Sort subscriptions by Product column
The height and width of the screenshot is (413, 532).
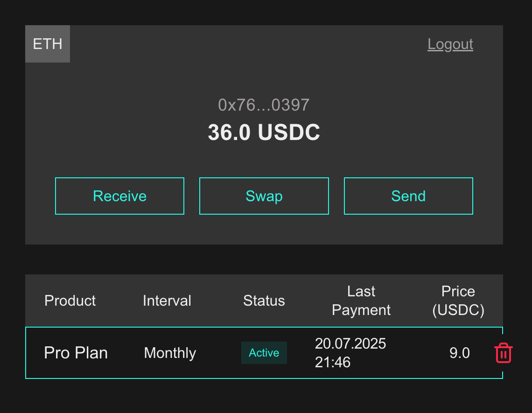click(x=70, y=301)
